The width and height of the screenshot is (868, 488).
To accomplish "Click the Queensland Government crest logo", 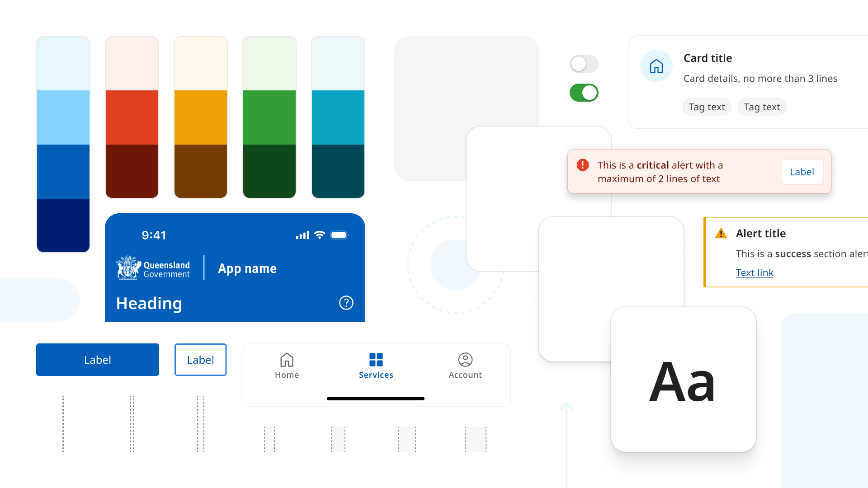I will pyautogui.click(x=128, y=268).
